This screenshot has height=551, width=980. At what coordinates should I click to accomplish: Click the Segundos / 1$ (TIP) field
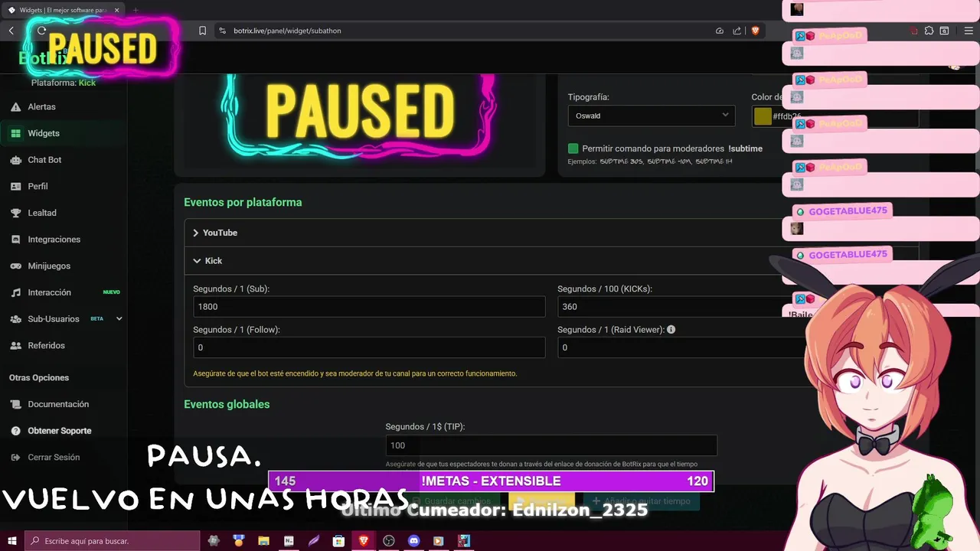551,445
